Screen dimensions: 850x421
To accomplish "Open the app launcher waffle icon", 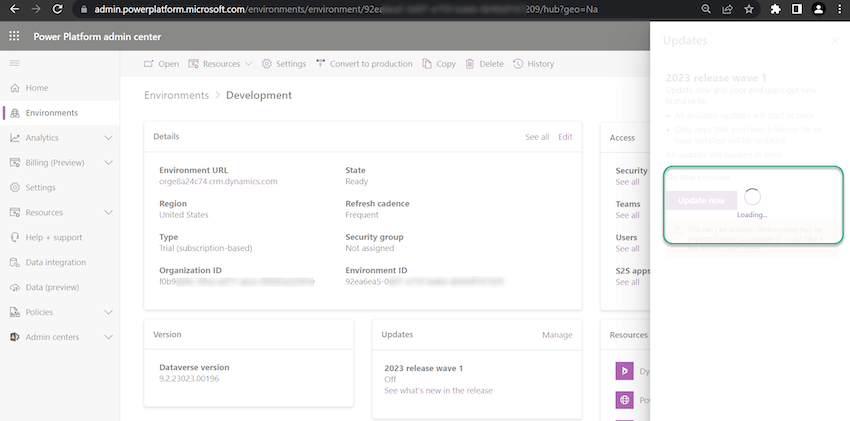I will pos(15,36).
